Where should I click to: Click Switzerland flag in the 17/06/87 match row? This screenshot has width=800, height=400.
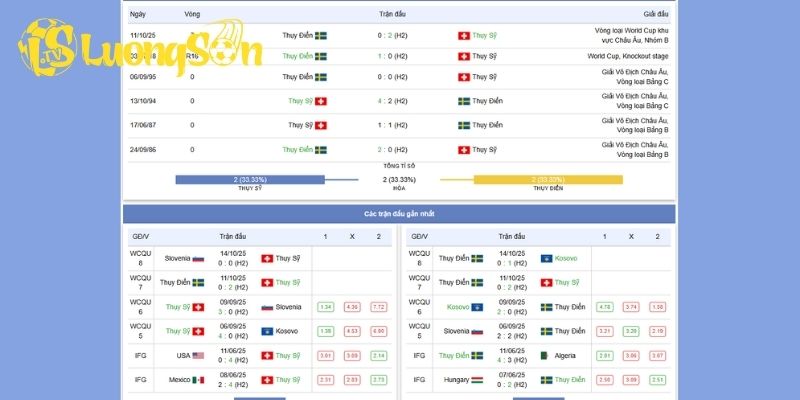coord(321,125)
